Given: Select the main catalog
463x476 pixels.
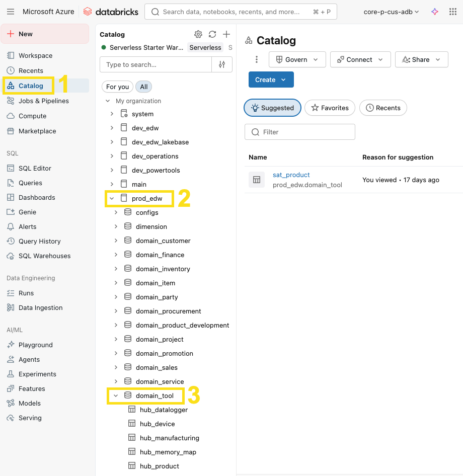Looking at the screenshot, I should pos(139,184).
